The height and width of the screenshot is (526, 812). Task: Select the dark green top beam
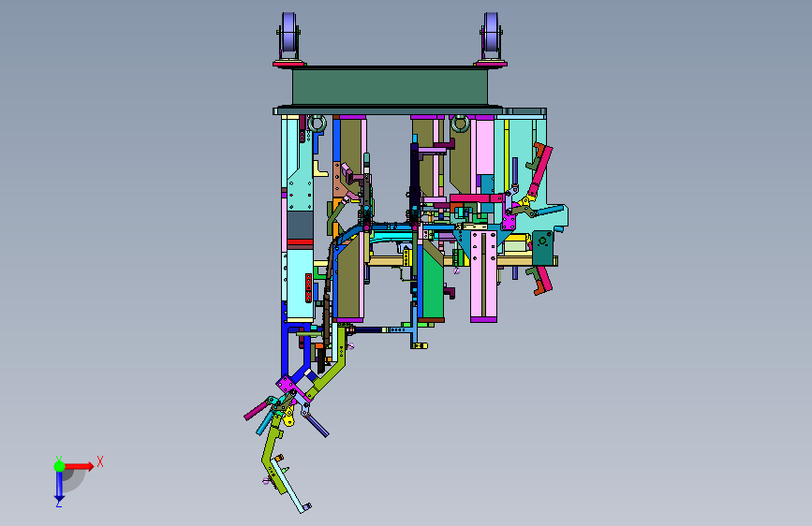[390, 87]
